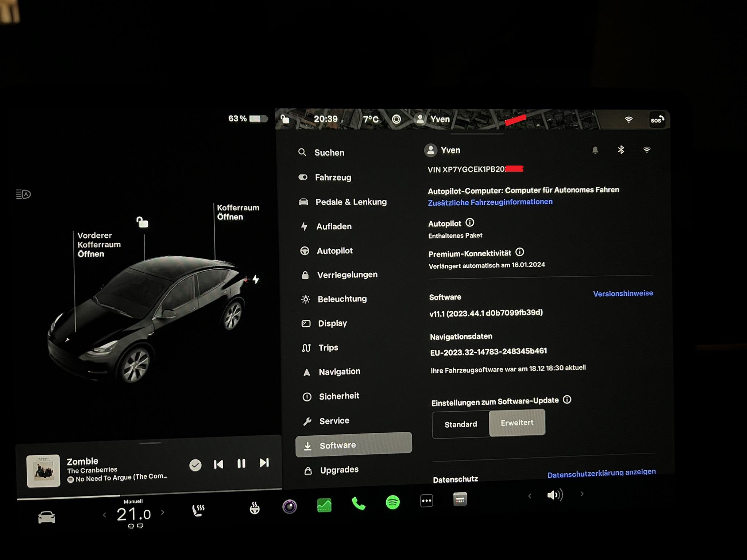747x560 pixels.
Task: Seek within the song progress bar
Action: (x=150, y=494)
